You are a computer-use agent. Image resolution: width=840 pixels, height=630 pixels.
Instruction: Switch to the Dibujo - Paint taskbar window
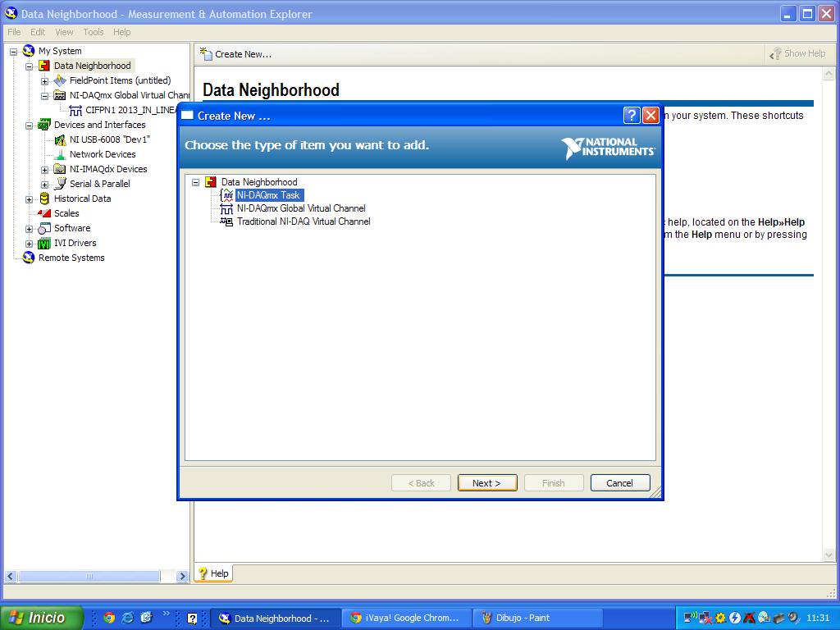point(537,618)
